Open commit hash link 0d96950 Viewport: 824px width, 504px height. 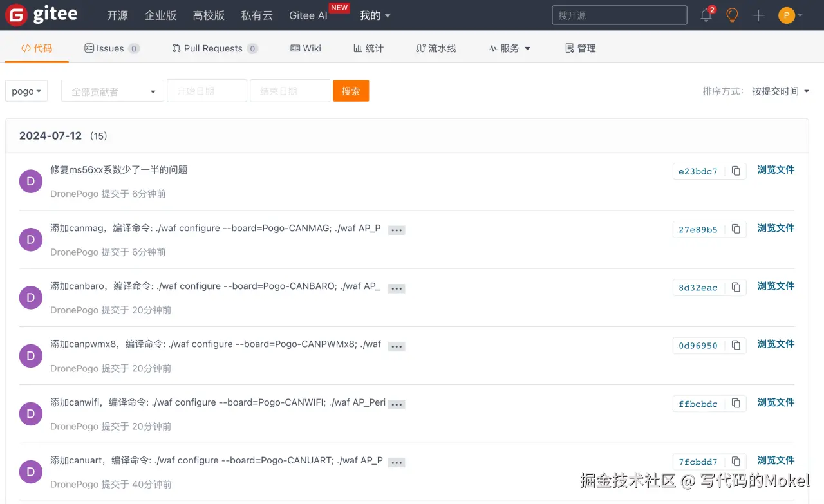point(698,346)
